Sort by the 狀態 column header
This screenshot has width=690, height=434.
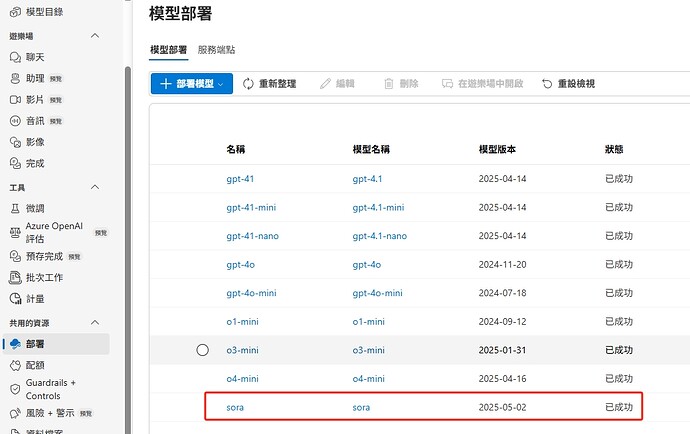click(x=614, y=149)
